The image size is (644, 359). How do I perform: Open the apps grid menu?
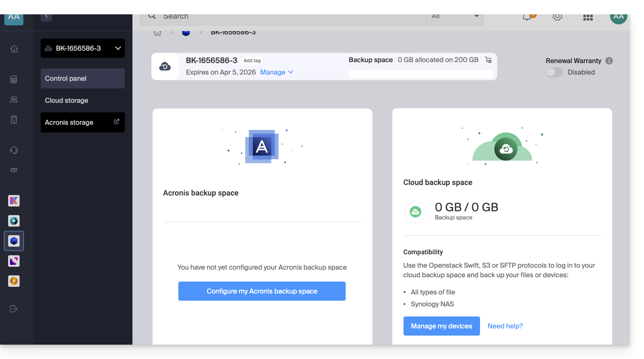click(588, 17)
